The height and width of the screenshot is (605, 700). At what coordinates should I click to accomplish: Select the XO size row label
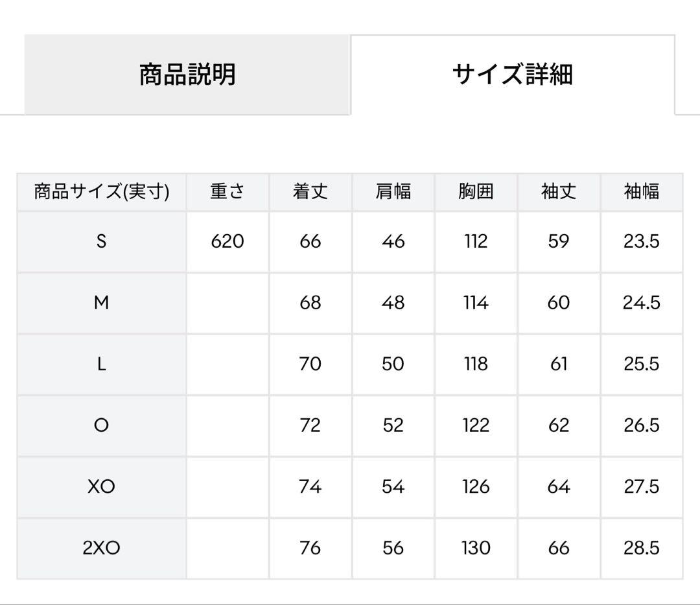coord(102,486)
